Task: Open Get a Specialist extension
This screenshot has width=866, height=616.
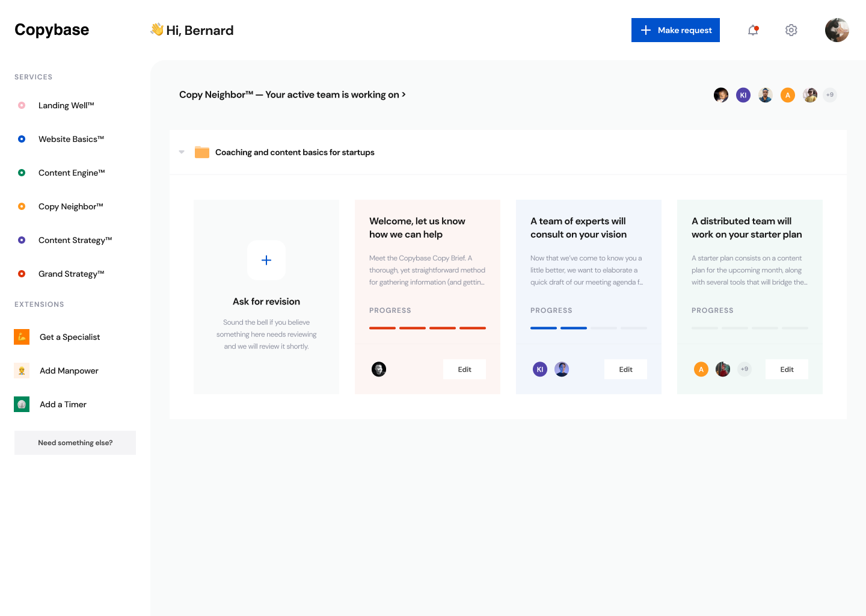Action: [x=70, y=337]
